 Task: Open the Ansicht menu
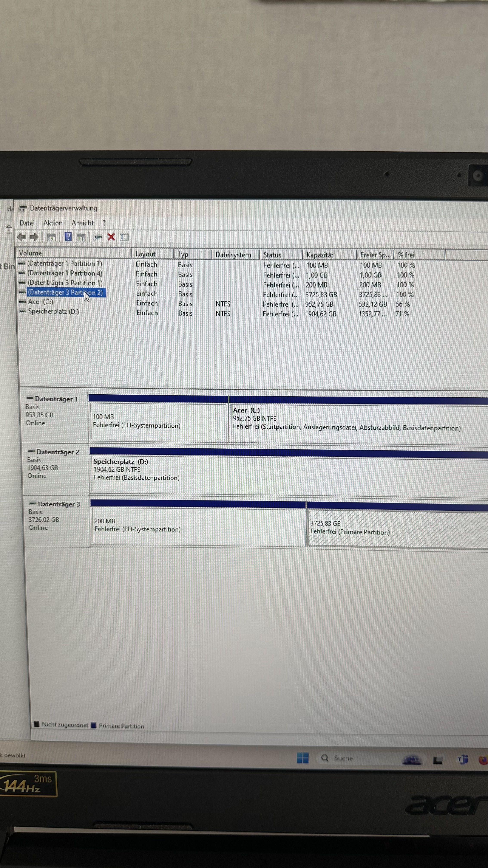(82, 223)
